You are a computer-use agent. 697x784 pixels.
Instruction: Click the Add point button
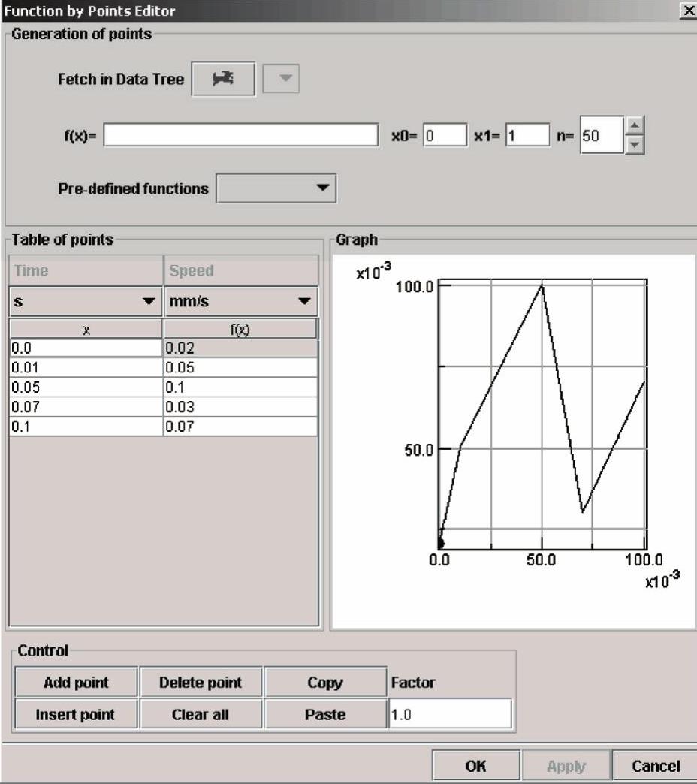(x=76, y=683)
